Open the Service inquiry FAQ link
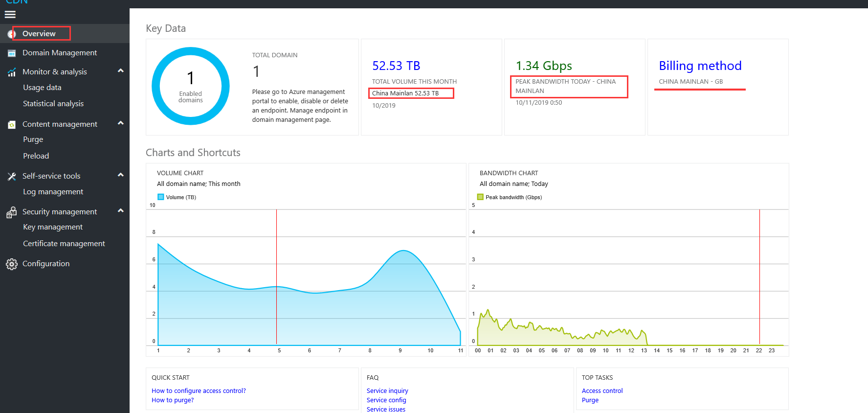 [x=387, y=391]
